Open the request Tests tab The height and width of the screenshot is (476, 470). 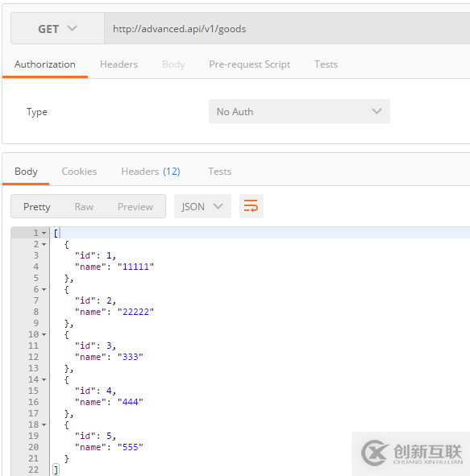326,64
